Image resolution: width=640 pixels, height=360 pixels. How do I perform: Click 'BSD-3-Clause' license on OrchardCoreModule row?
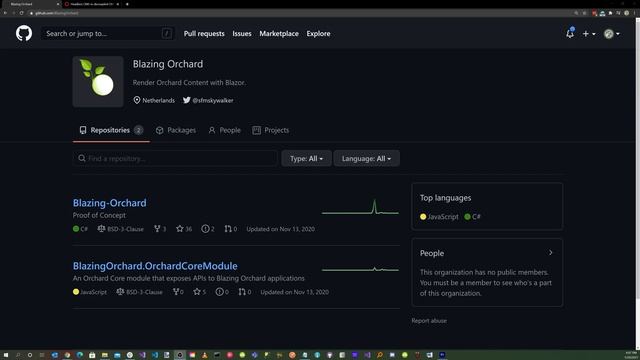[140, 292]
